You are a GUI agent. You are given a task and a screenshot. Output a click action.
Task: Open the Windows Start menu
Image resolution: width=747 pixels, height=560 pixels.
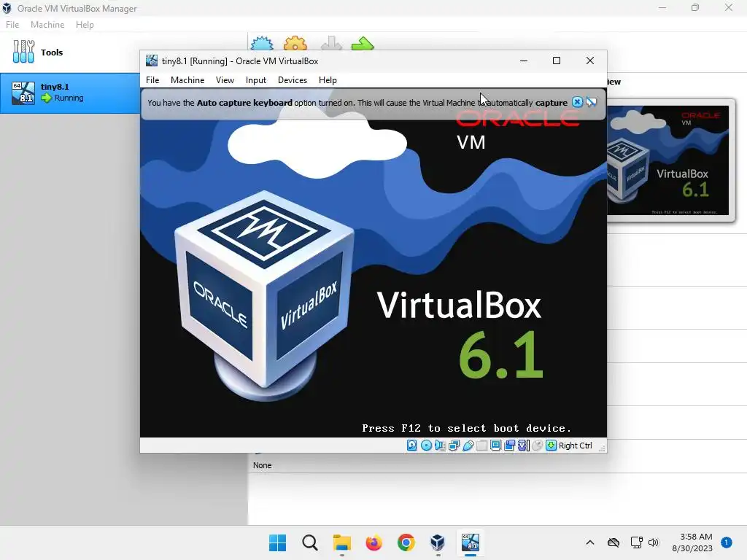(x=278, y=542)
